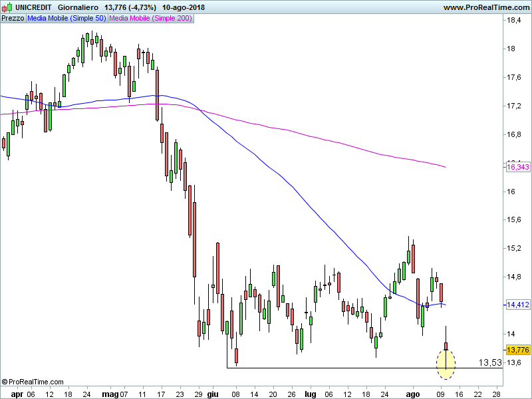532x399 pixels.
Task: Click the giu month label on time axis
Action: point(213,394)
